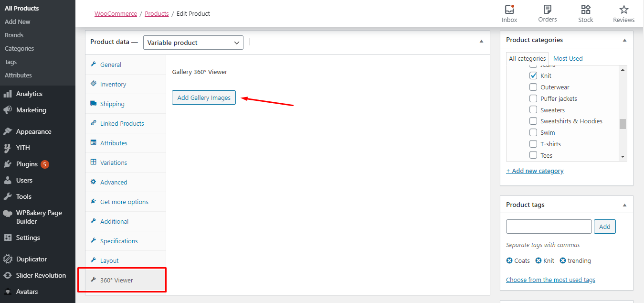Open Categories in Products submenu
This screenshot has width=644, height=303.
pyautogui.click(x=20, y=48)
